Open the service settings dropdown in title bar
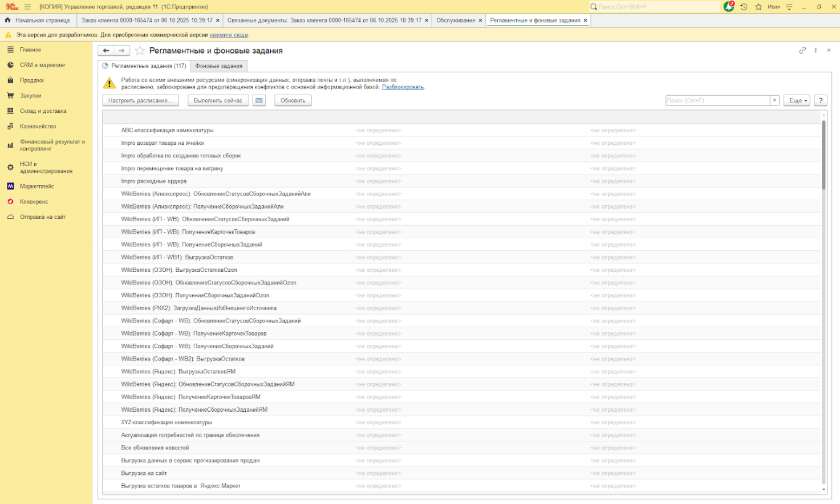Viewport: 840px width, 504px height. [x=789, y=7]
